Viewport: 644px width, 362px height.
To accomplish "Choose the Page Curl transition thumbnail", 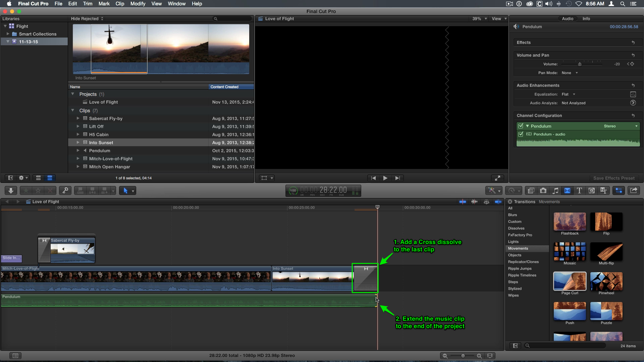I will pos(570,281).
